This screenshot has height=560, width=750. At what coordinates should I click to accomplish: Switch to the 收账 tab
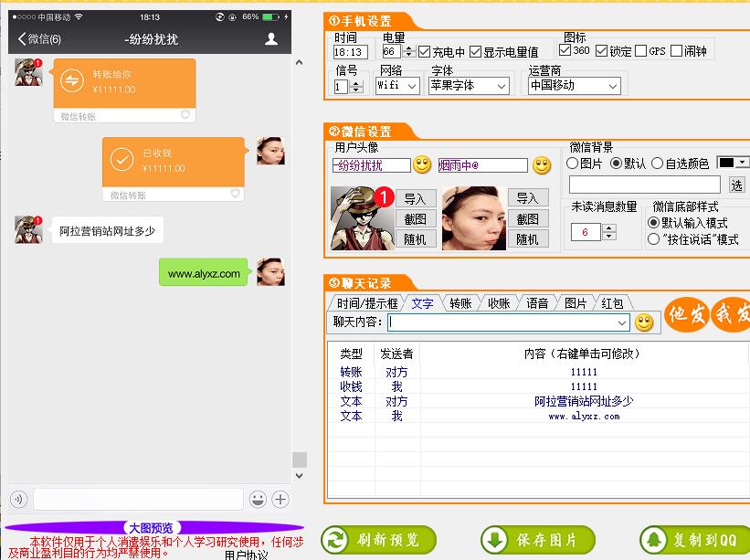499,303
